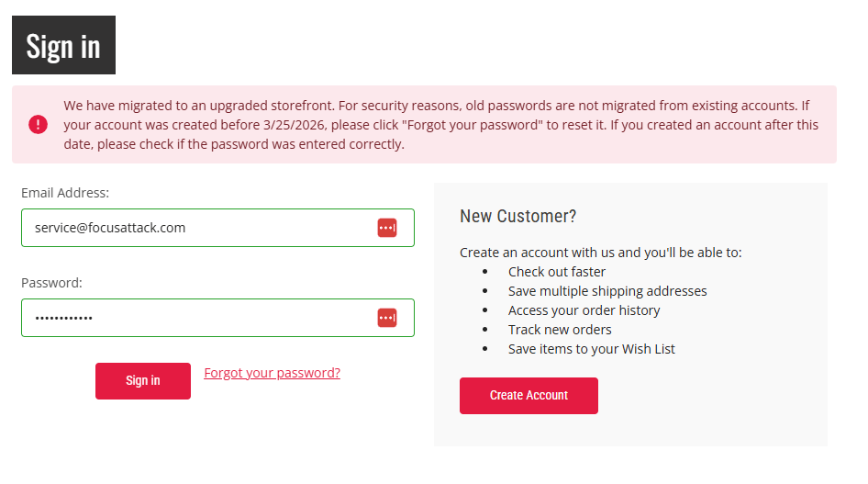868x484 pixels.
Task: Click the "Password:" field label
Action: click(51, 283)
